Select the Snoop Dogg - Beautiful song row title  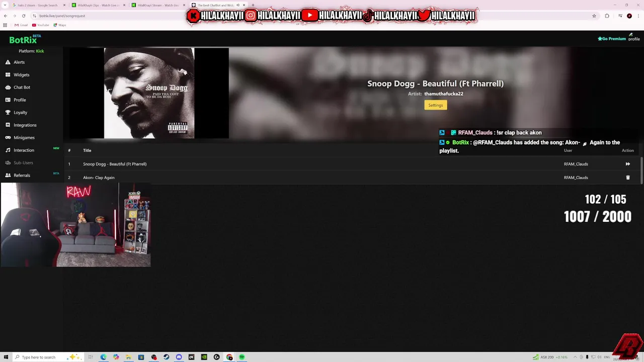tap(115, 164)
